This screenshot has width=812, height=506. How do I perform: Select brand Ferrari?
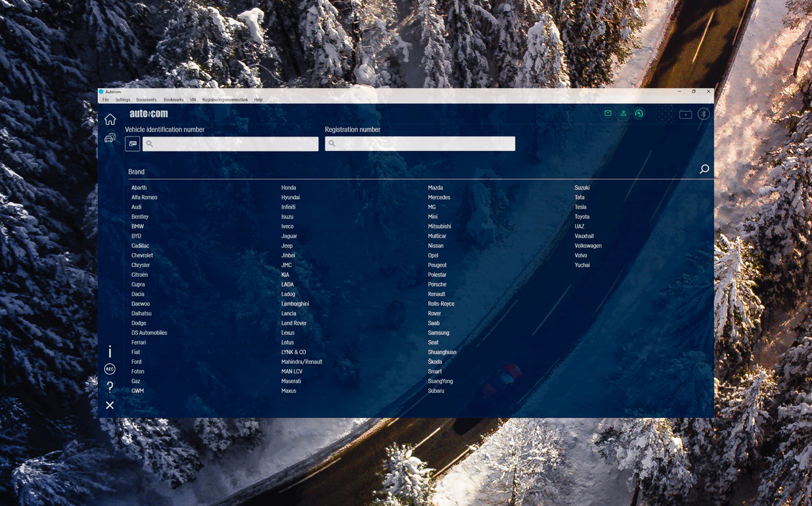tap(139, 342)
